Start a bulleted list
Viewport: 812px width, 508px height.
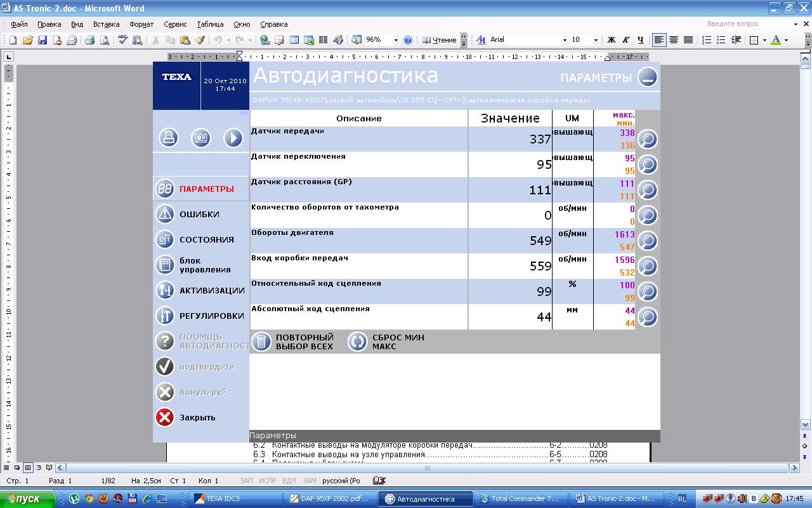pyautogui.click(x=721, y=40)
